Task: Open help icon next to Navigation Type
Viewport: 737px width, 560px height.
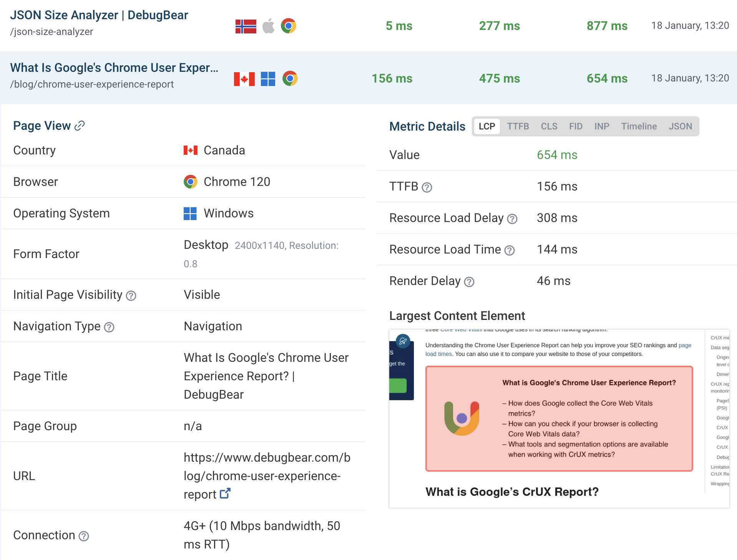Action: coord(109,327)
